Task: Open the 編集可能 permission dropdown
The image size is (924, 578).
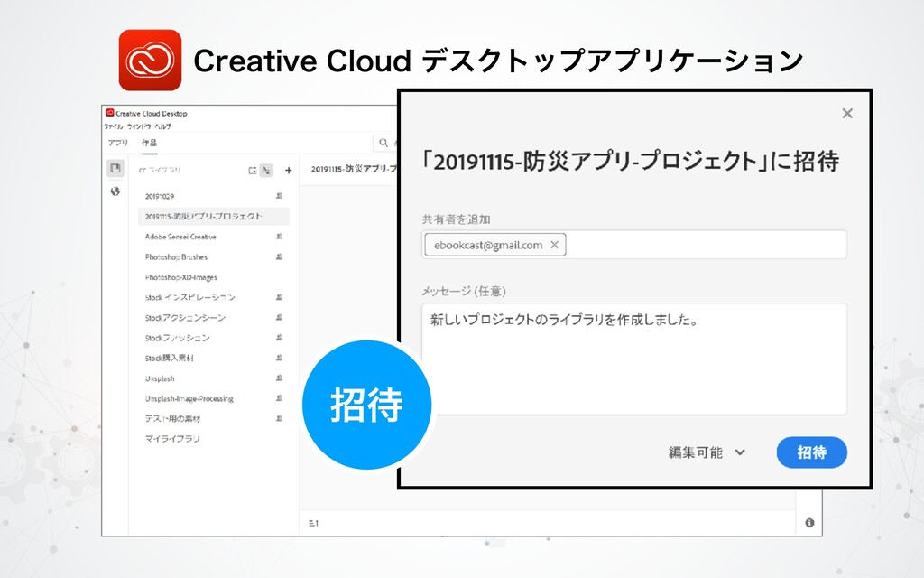Action: pyautogui.click(x=707, y=452)
